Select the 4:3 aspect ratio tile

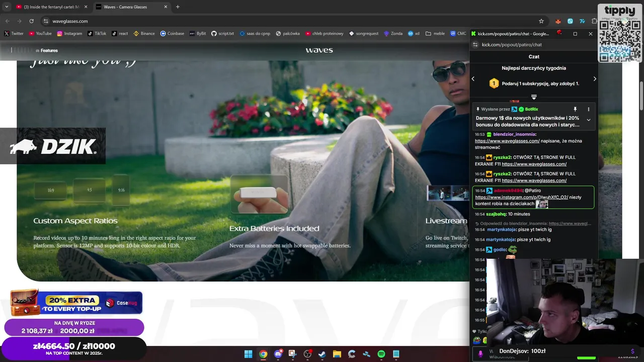pos(89,190)
